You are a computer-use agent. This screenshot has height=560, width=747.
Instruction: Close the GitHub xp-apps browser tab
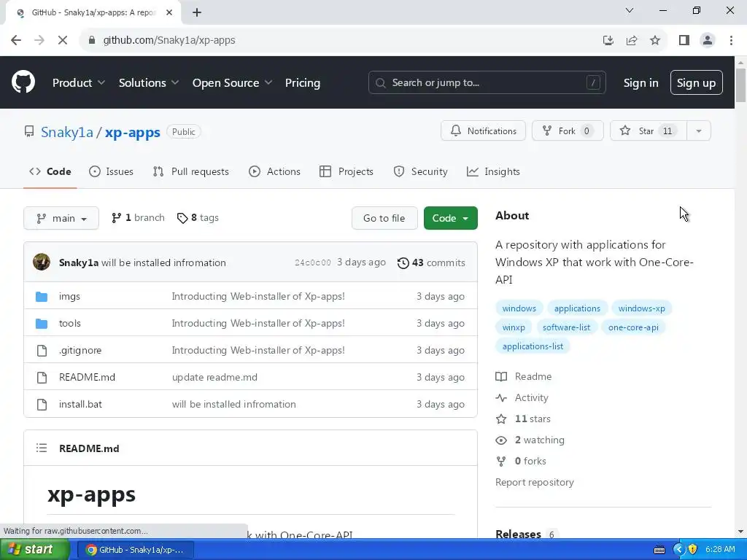click(x=169, y=12)
